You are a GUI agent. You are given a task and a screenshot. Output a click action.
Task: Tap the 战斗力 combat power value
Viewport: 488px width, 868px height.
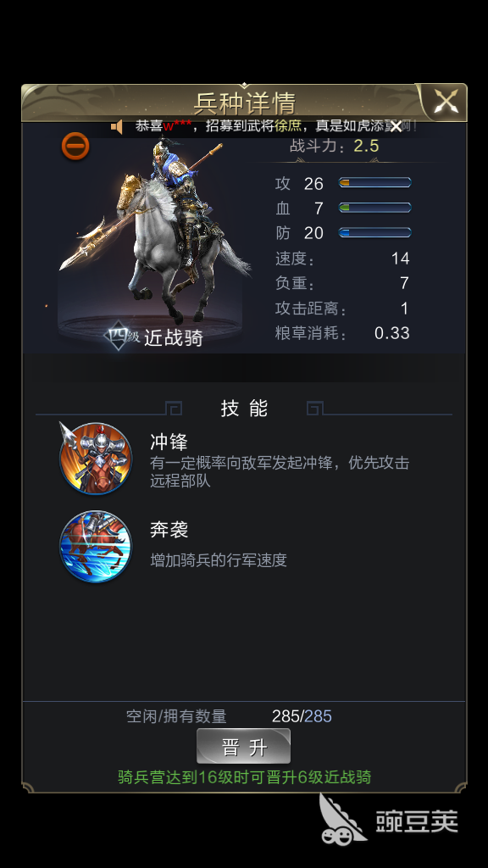coord(366,146)
